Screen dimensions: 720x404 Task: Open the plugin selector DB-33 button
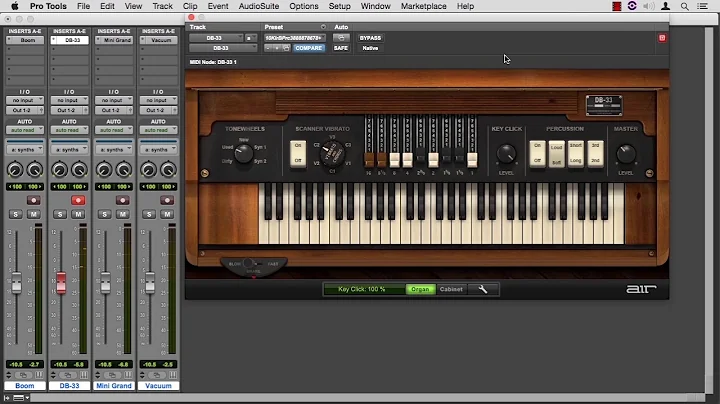click(223, 48)
